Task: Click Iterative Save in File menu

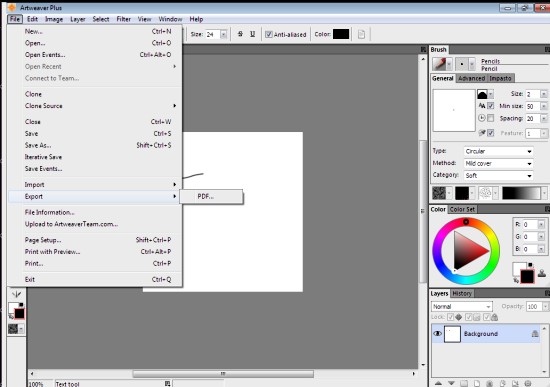Action: coord(95,157)
